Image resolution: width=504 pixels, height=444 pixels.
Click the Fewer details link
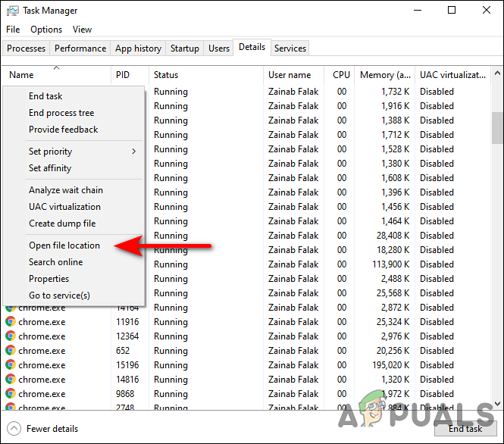(52, 429)
